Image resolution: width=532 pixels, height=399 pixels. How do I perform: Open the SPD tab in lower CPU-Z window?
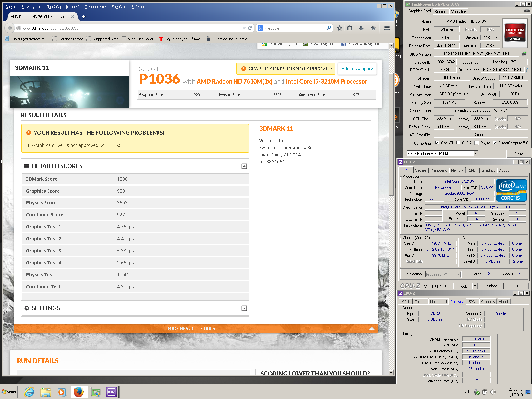(472, 302)
